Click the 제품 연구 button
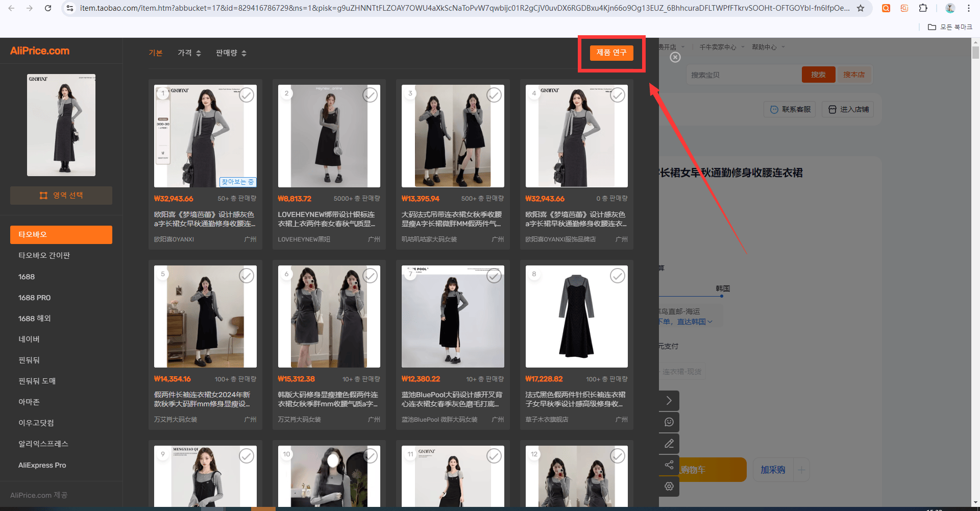This screenshot has width=980, height=511. tap(611, 53)
